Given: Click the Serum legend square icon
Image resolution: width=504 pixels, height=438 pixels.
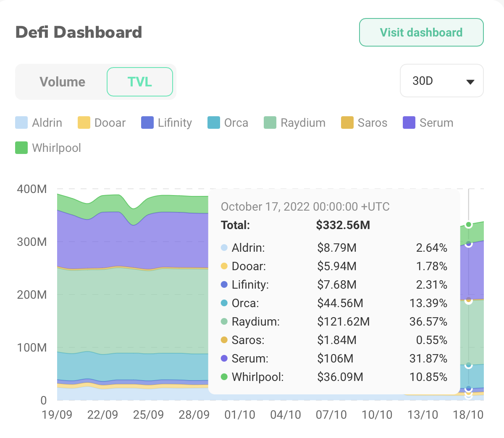Looking at the screenshot, I should pyautogui.click(x=409, y=123).
